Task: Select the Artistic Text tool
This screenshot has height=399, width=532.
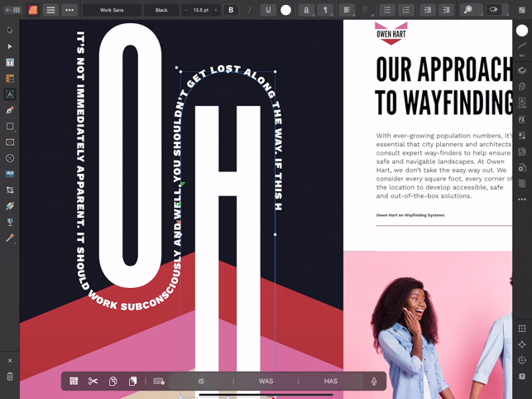Action: (x=10, y=94)
